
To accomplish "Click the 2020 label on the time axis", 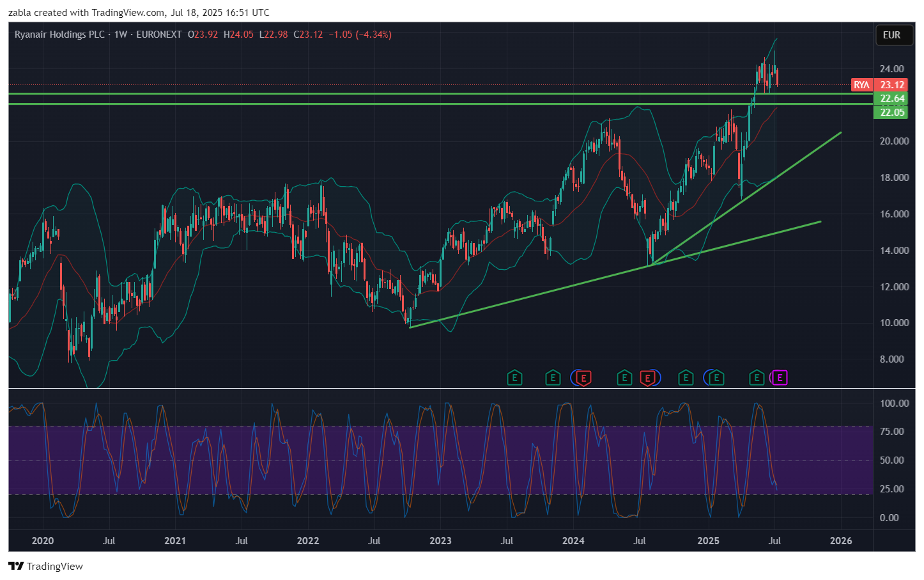I will (43, 541).
